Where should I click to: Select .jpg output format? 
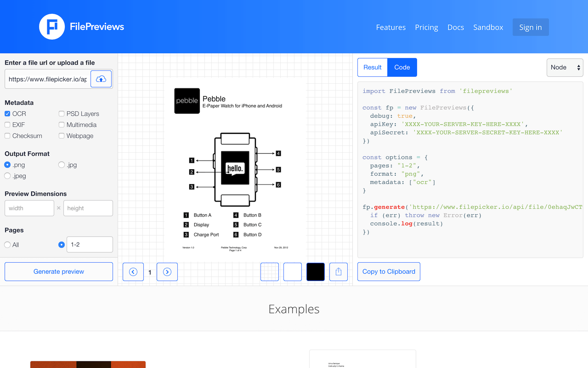coord(62,165)
